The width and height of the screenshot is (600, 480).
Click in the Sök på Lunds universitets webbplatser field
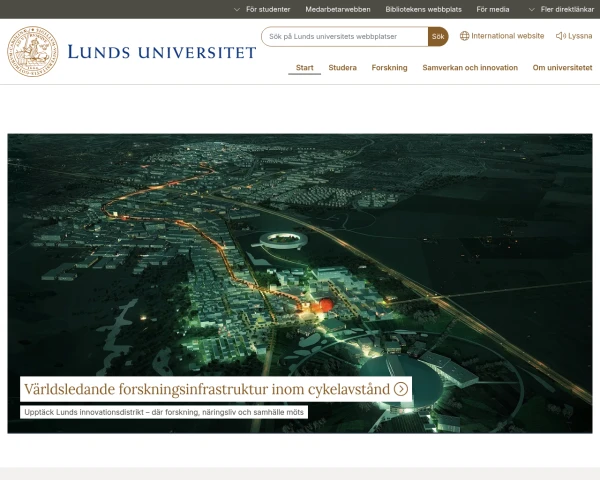[x=344, y=37]
